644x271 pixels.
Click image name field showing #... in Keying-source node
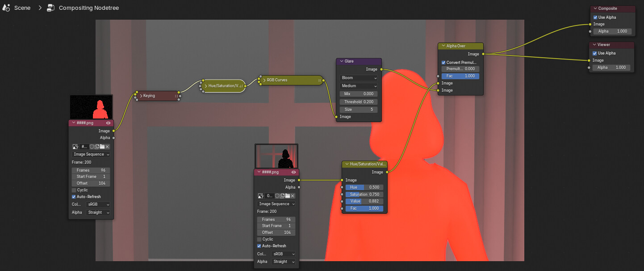coord(84,146)
